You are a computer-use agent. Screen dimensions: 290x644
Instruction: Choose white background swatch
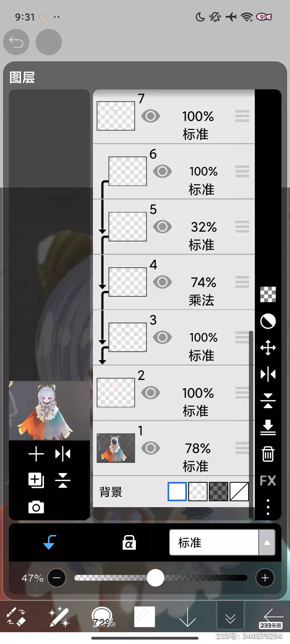[x=177, y=492]
